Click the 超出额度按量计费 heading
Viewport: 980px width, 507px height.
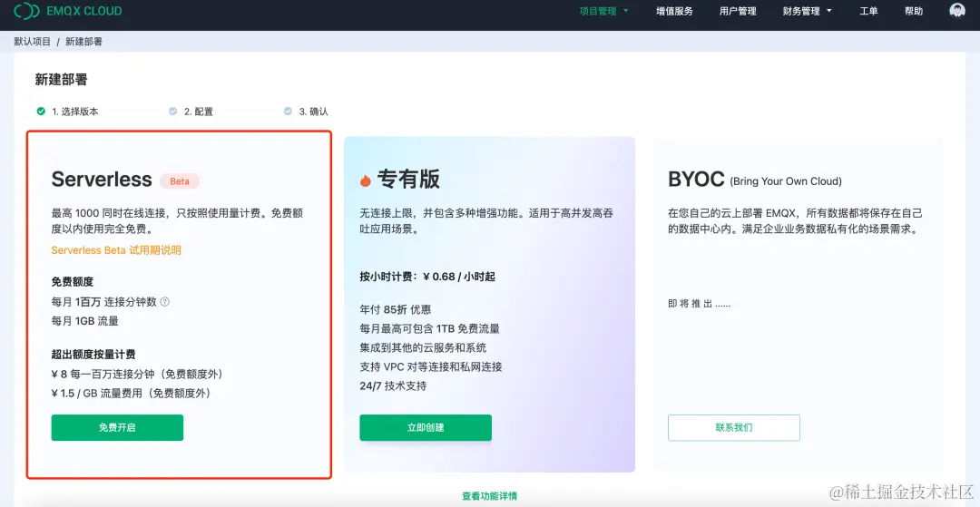click(93, 354)
